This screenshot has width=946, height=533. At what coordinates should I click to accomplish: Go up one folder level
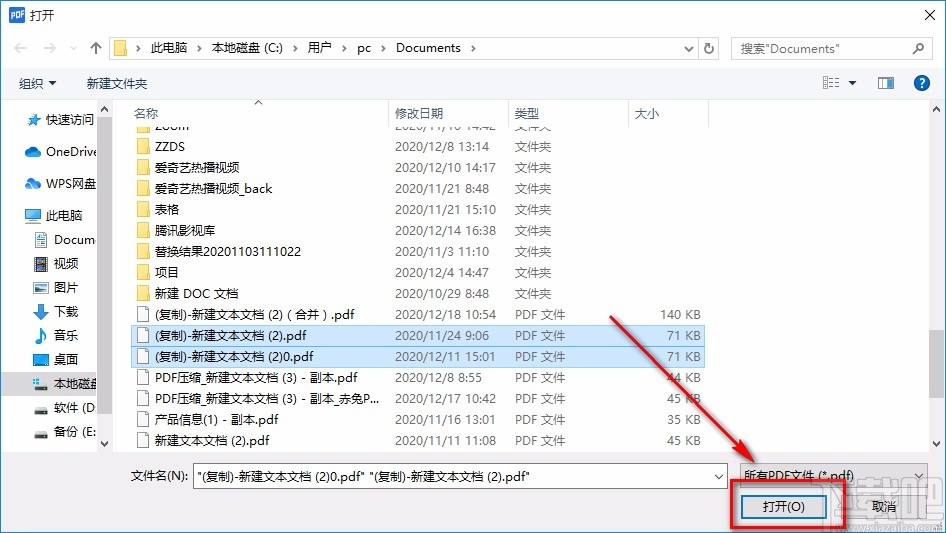tap(95, 48)
